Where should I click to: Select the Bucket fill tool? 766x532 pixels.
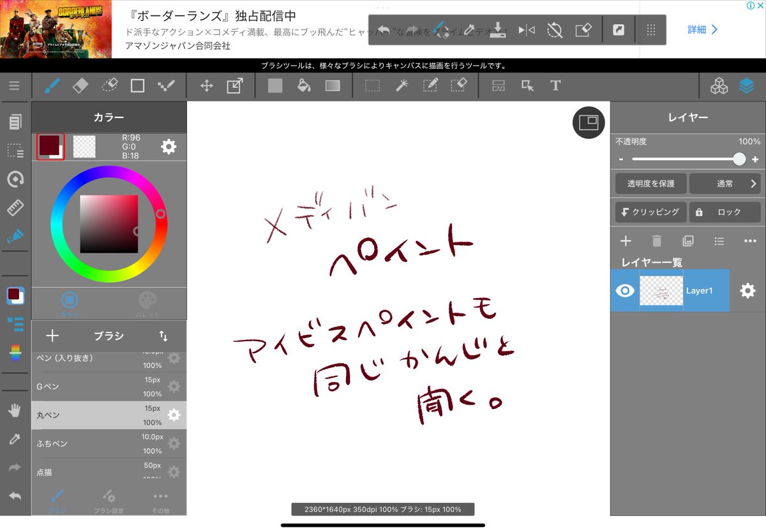pyautogui.click(x=304, y=85)
